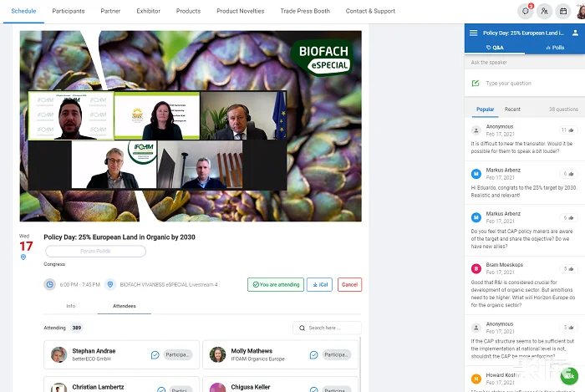Click the profile person icon in Q&A header
Screen dimensions: 585x392
(575, 33)
